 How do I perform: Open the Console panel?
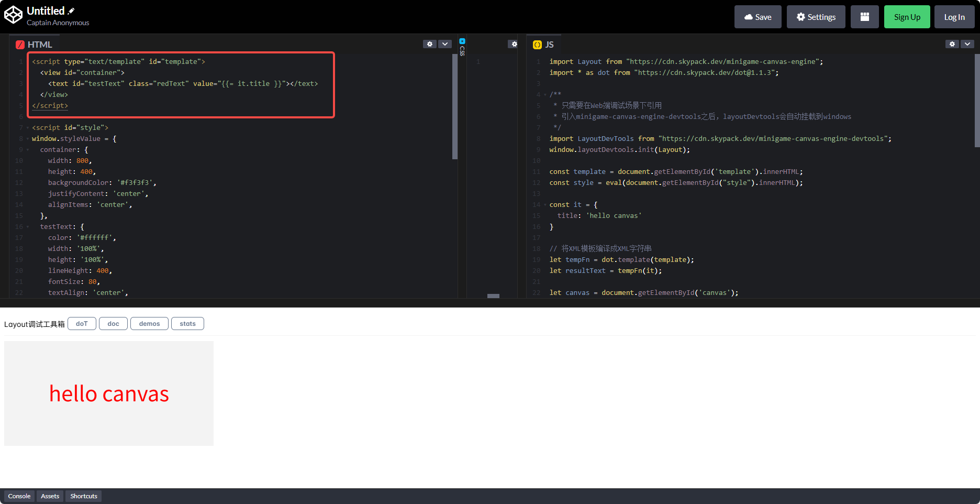19,496
